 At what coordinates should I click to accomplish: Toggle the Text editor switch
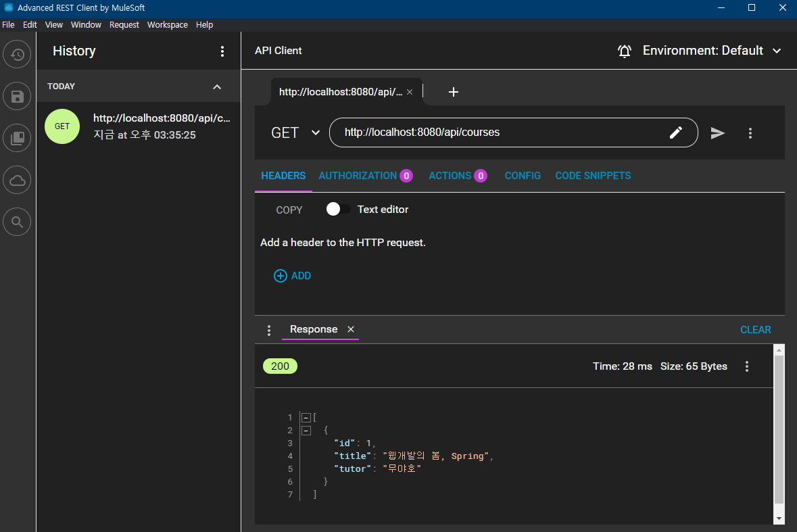click(338, 210)
